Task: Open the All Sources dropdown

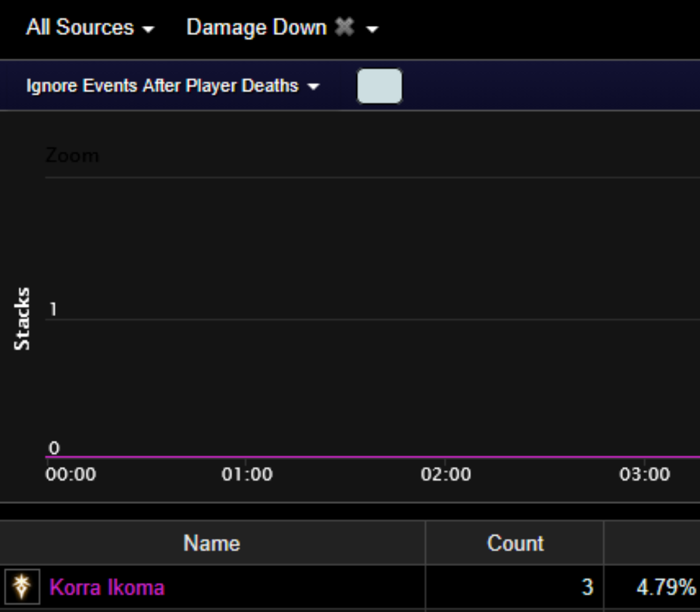Action: click(89, 28)
